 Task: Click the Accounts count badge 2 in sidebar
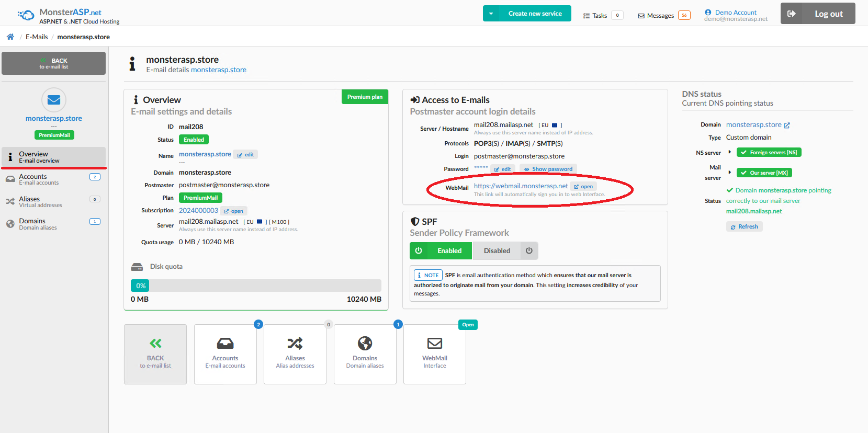tap(95, 177)
